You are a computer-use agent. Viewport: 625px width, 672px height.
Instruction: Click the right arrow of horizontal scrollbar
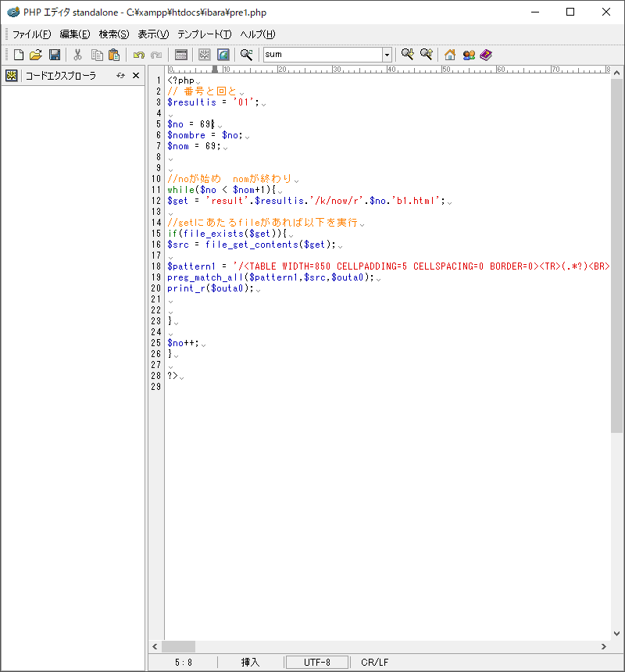click(x=604, y=646)
